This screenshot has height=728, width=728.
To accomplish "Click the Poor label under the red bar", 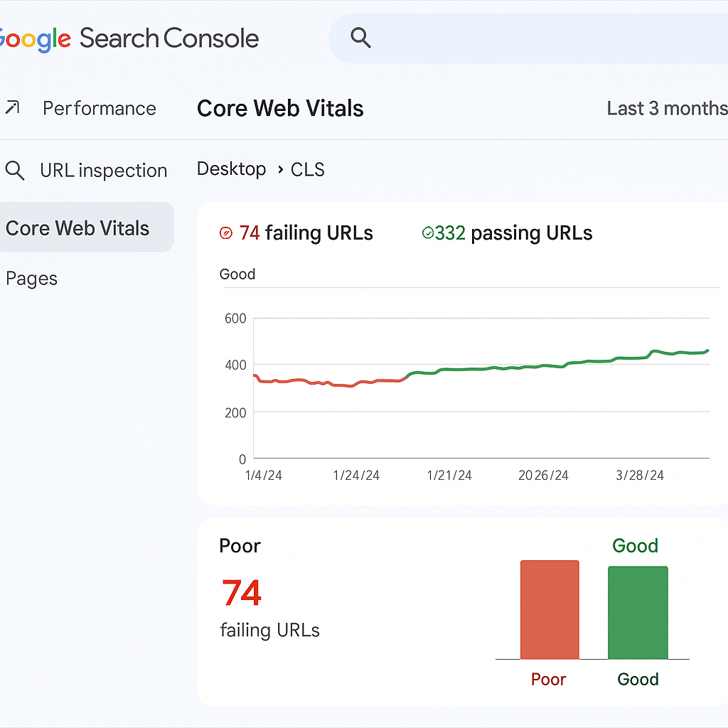I will [x=548, y=679].
